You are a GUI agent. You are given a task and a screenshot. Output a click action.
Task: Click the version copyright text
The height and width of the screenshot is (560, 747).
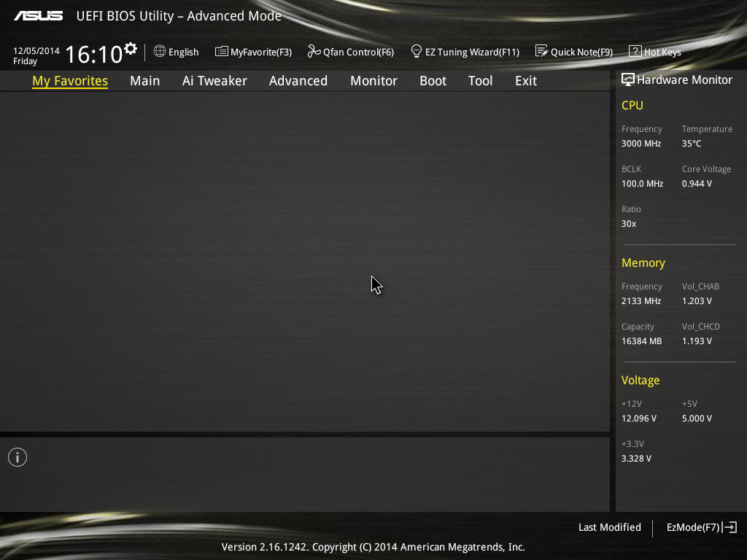pyautogui.click(x=373, y=547)
